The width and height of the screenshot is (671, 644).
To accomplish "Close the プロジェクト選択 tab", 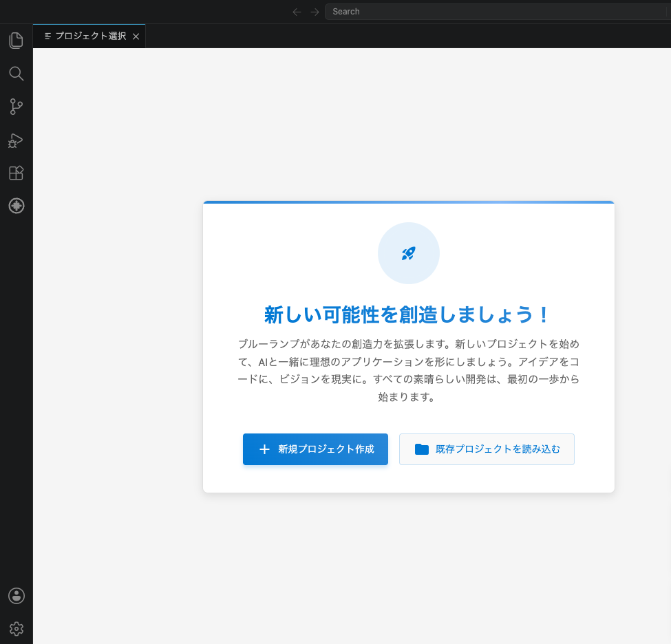I will [x=136, y=36].
